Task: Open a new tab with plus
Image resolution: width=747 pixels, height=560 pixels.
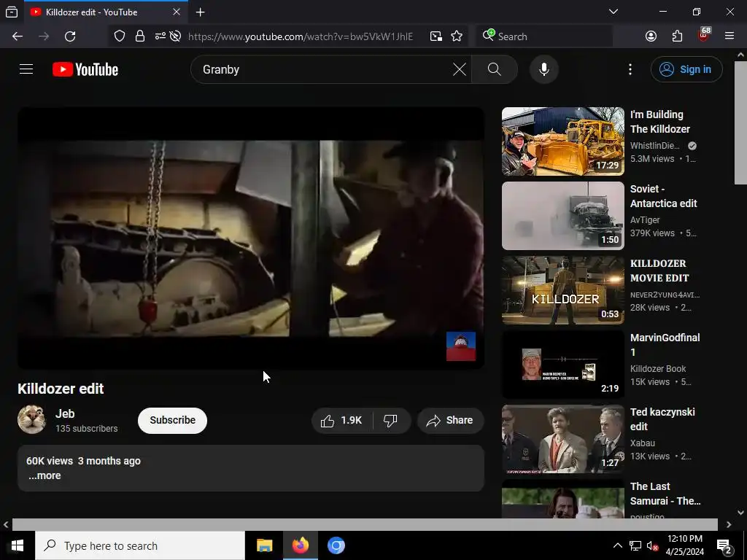Action: [200, 12]
